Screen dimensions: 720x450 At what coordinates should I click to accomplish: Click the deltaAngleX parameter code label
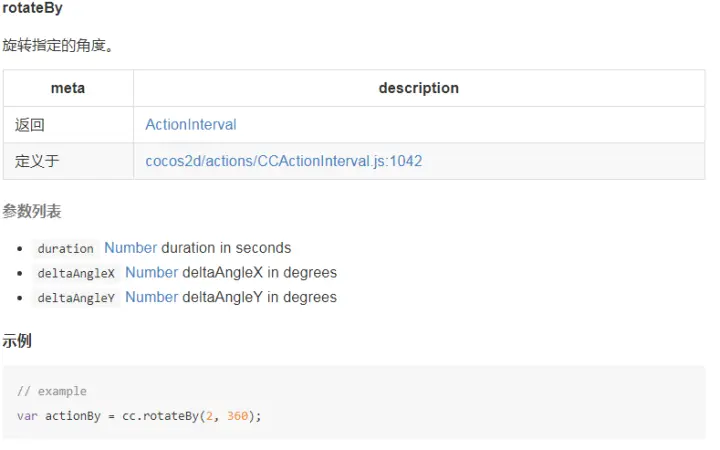(76, 273)
